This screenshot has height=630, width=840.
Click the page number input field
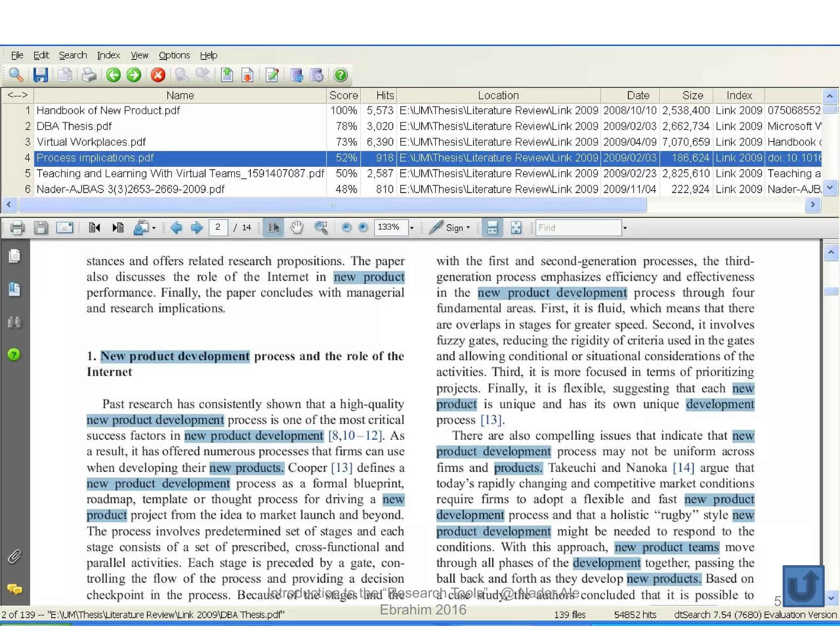pyautogui.click(x=218, y=227)
